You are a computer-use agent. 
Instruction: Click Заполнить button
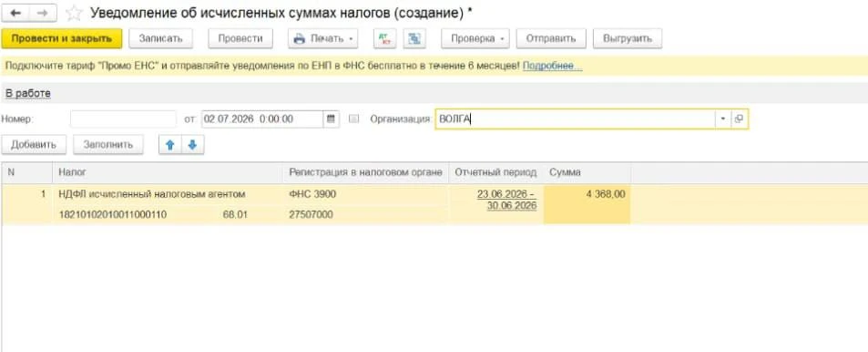click(108, 145)
